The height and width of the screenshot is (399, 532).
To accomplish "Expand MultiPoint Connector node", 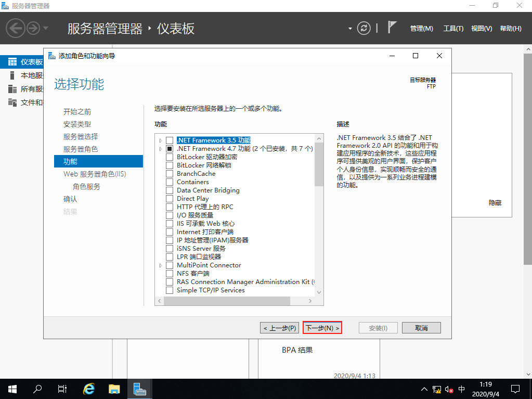I will [161, 265].
